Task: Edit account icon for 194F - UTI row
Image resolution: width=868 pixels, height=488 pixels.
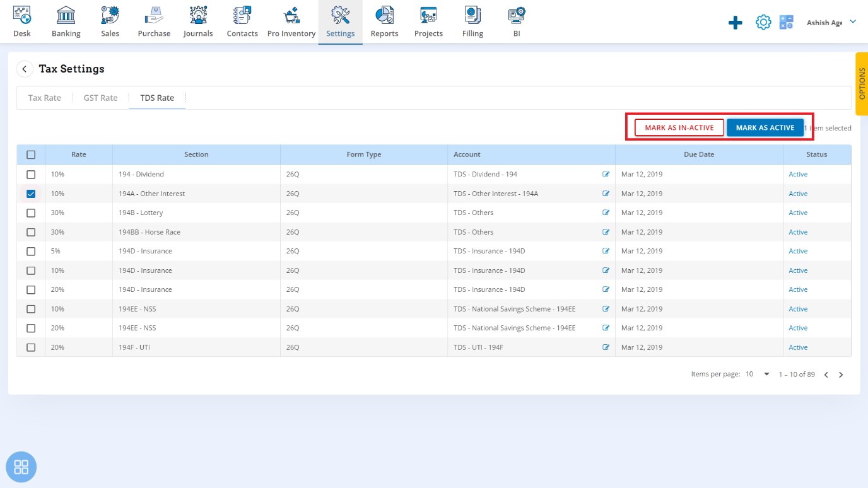Action: pyautogui.click(x=606, y=347)
